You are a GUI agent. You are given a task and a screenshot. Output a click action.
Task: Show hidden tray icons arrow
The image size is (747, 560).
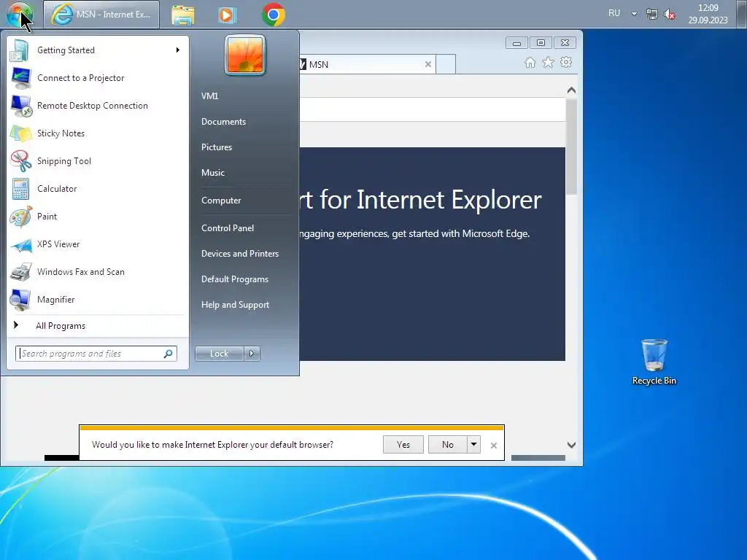click(634, 14)
